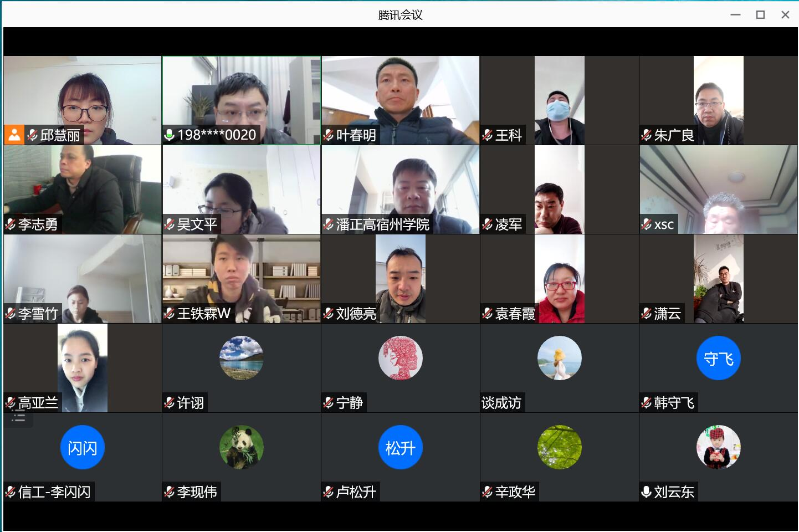Click the panda avatar of 李现伟

[241, 448]
